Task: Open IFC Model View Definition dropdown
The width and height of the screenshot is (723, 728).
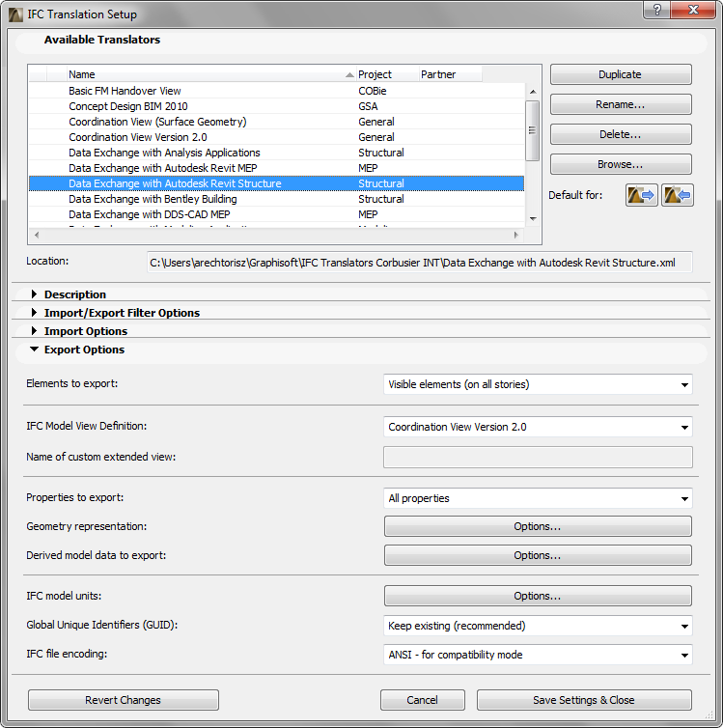Action: pyautogui.click(x=538, y=427)
